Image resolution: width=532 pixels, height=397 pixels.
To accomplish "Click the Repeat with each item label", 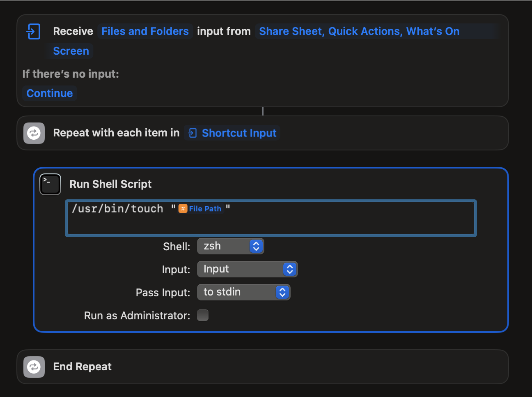I will tap(116, 133).
